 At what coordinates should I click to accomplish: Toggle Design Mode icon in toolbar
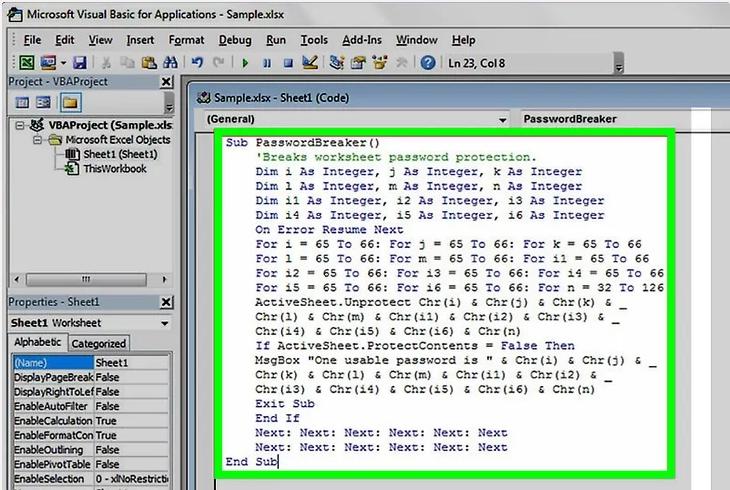[x=309, y=62]
